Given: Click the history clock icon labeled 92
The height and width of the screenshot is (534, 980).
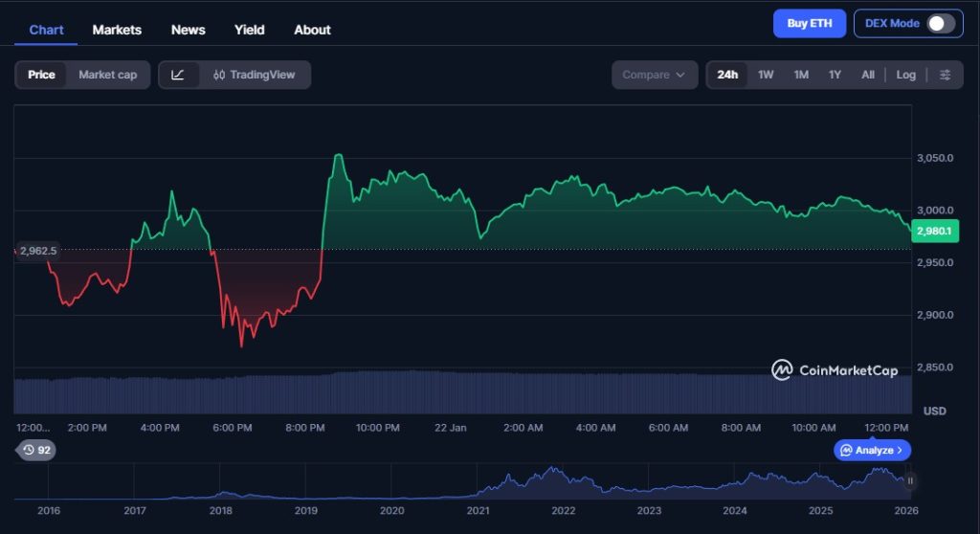Looking at the screenshot, I should tap(36, 450).
